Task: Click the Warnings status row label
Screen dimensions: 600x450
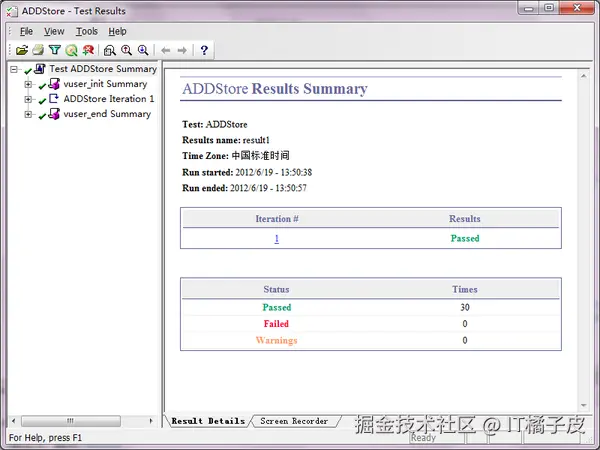Action: click(x=276, y=340)
